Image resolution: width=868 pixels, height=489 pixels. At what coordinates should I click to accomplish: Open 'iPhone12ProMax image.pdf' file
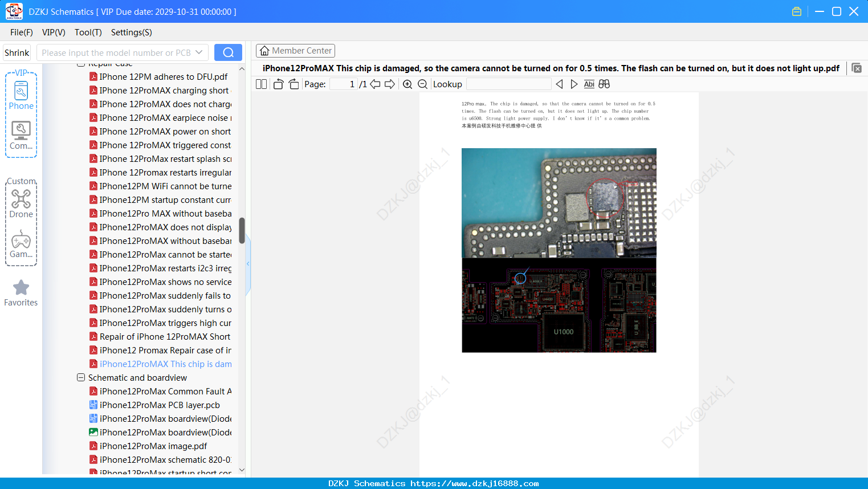click(148, 446)
